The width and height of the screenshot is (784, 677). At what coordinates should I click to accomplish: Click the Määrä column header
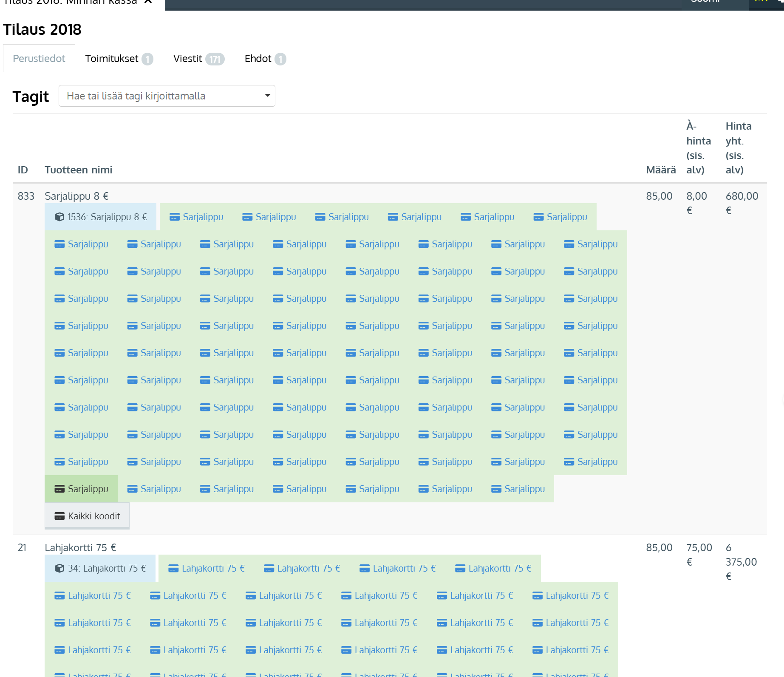(x=661, y=170)
